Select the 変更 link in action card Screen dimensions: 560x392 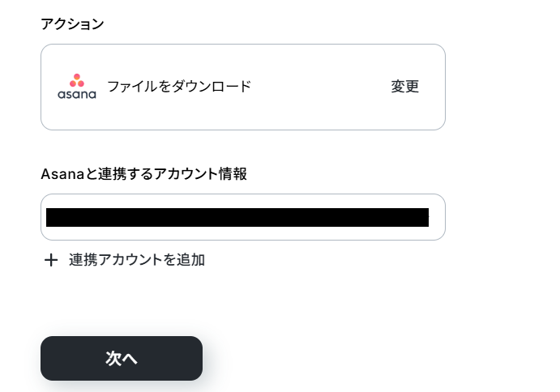(x=404, y=87)
